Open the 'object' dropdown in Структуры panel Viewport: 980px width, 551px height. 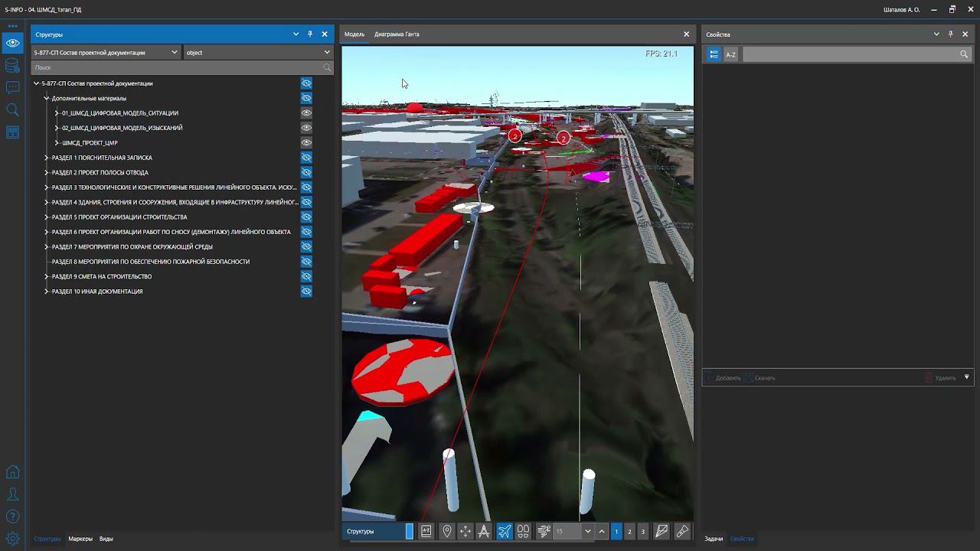tap(258, 53)
